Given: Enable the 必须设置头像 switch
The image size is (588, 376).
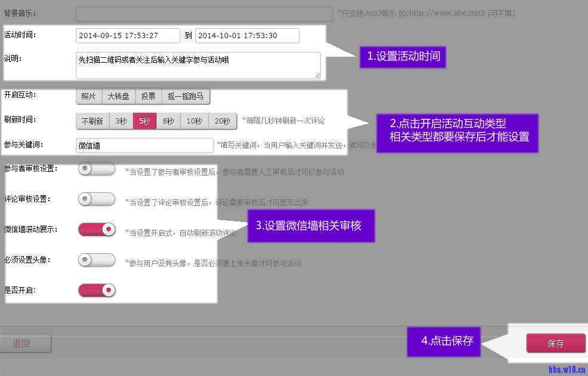Looking at the screenshot, I should point(97,260).
